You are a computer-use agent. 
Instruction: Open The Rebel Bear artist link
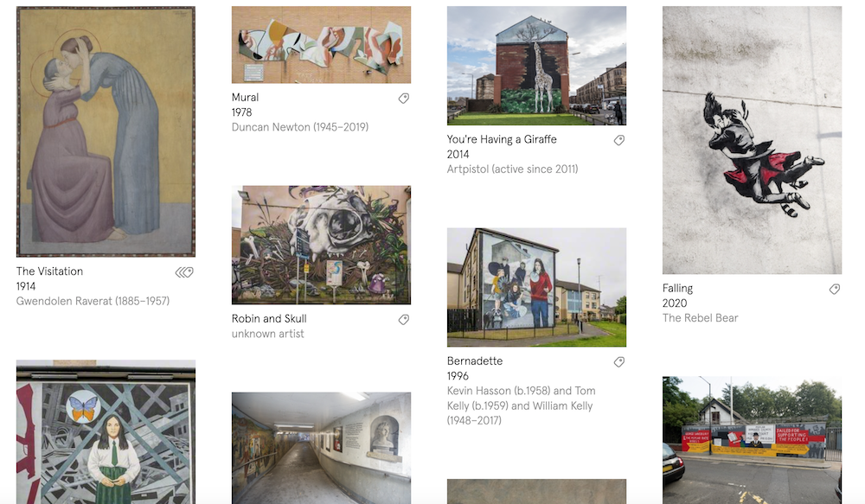[x=700, y=317]
